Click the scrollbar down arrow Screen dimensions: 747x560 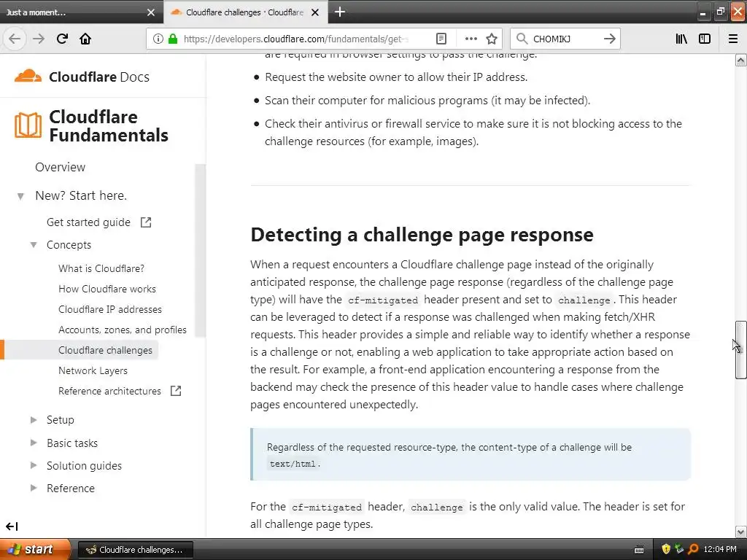740,532
